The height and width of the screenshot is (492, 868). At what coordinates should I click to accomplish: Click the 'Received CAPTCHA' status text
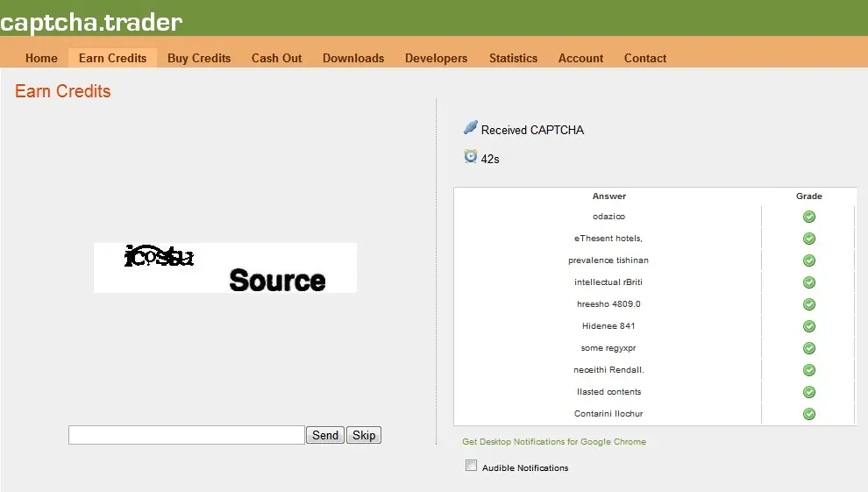(532, 130)
